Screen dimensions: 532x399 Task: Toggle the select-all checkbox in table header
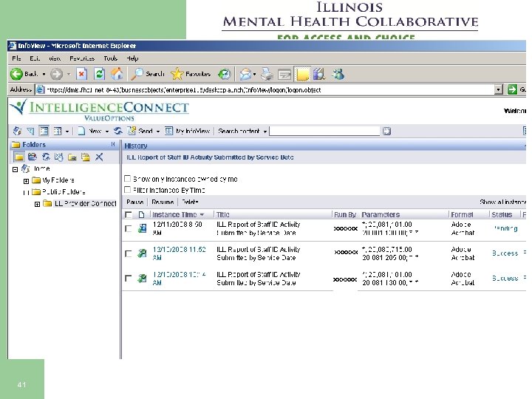point(129,214)
